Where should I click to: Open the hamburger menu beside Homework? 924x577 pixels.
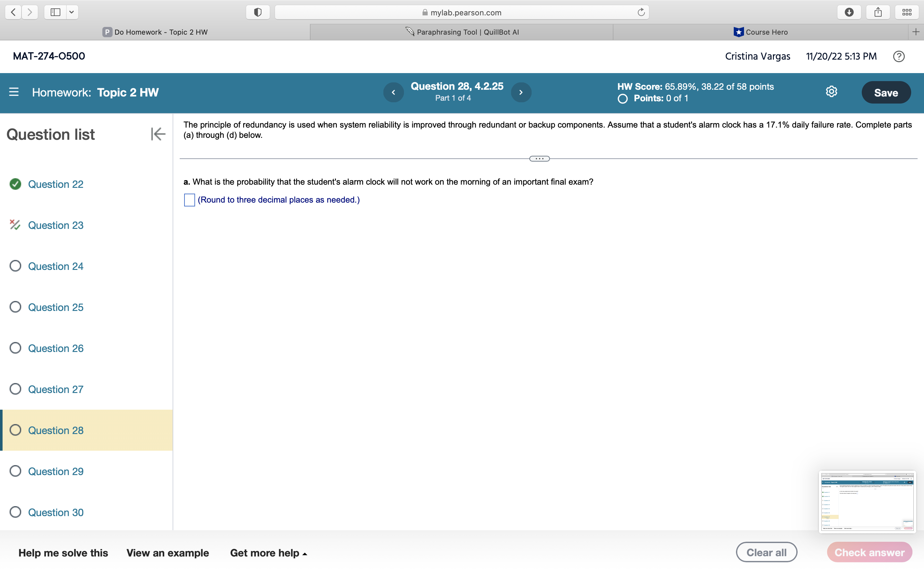pyautogui.click(x=14, y=92)
